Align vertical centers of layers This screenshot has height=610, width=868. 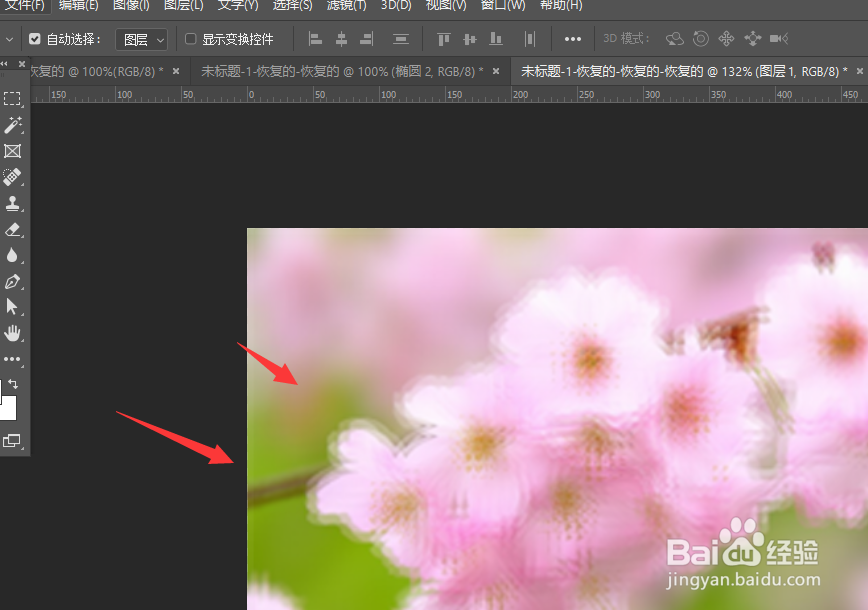point(470,39)
